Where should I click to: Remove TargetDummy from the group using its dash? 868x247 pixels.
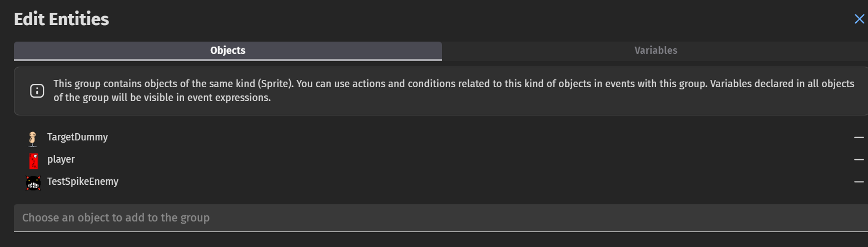coord(859,137)
